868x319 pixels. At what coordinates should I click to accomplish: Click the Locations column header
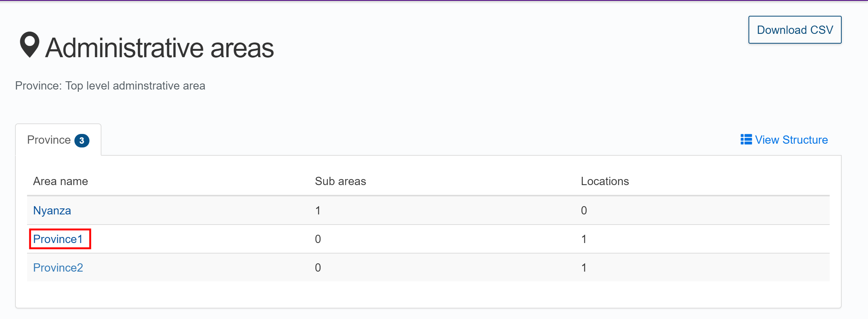click(605, 181)
